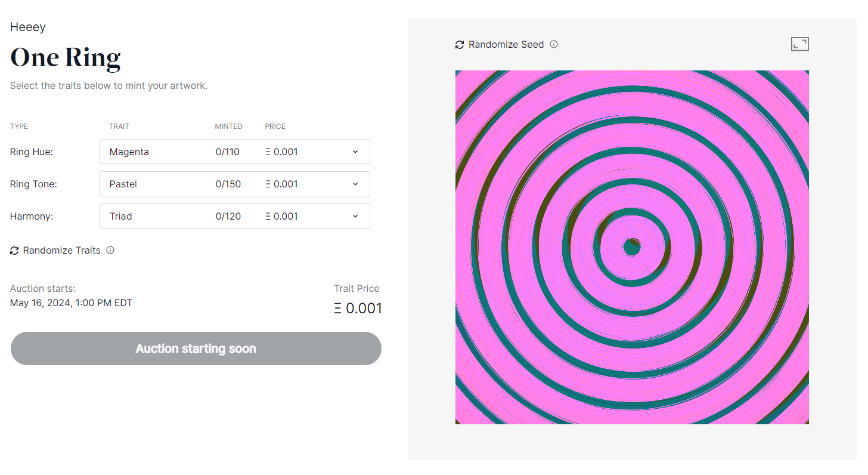Image resolution: width=868 pixels, height=475 pixels.
Task: Click the large Ξ 0.001 trait price total
Action: (x=358, y=309)
